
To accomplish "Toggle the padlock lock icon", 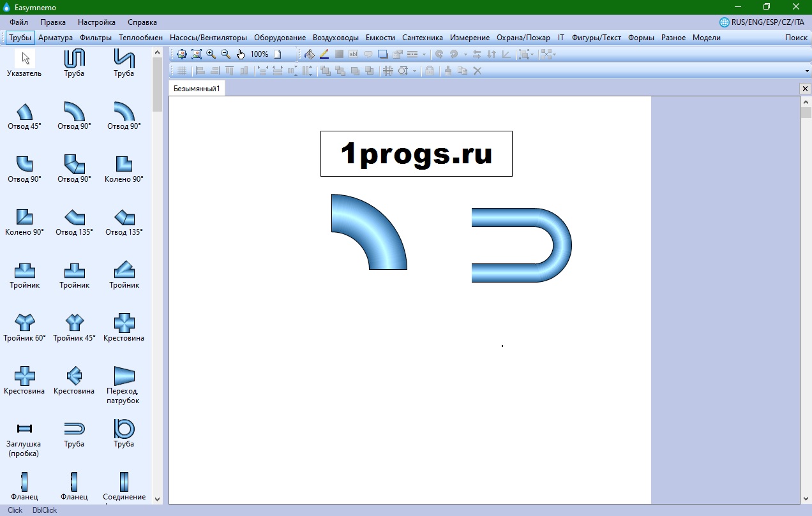I will pos(430,71).
